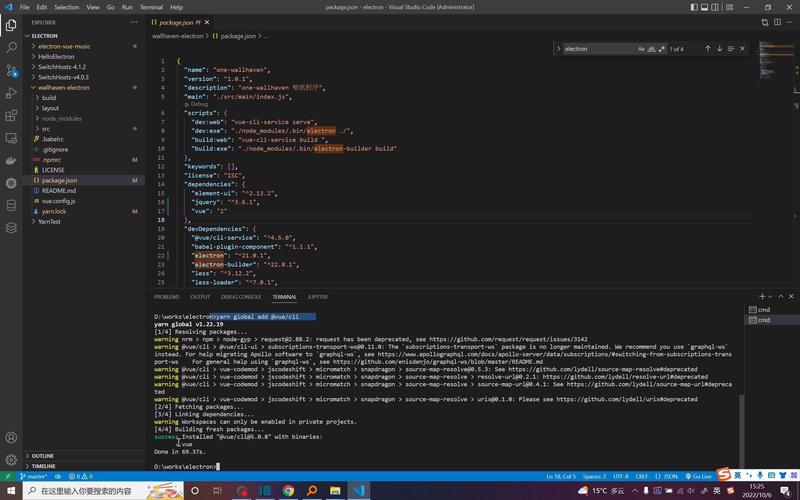This screenshot has height=500, width=800.
Task: Open editor more actions ellipsis
Action: click(790, 22)
